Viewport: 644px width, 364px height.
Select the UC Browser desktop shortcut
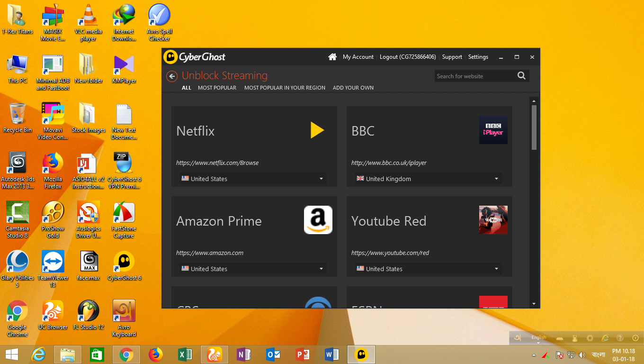click(53, 315)
